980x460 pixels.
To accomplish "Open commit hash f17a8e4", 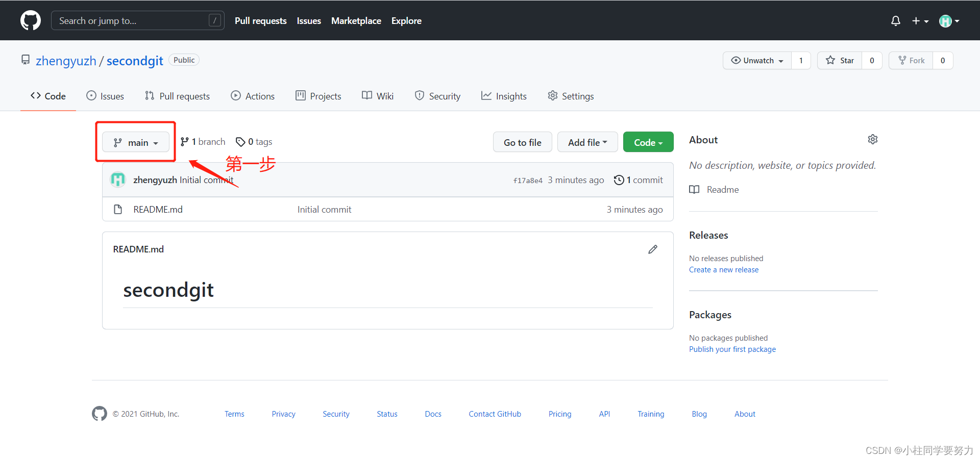I will [528, 181].
